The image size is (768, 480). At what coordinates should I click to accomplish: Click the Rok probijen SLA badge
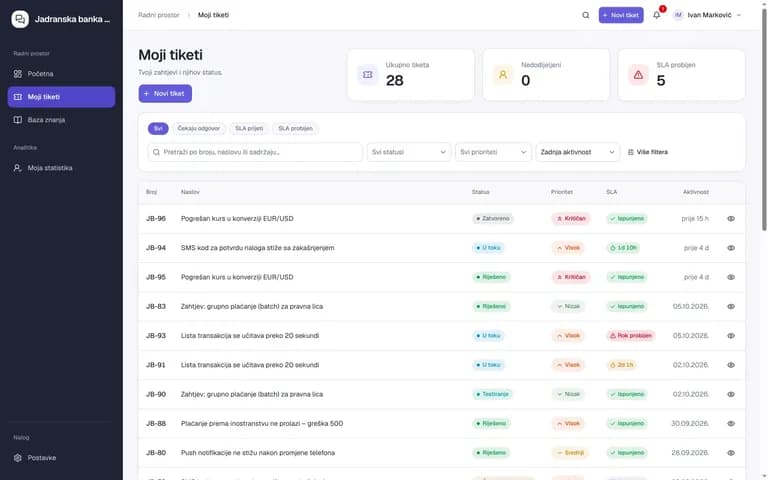[x=631, y=336]
